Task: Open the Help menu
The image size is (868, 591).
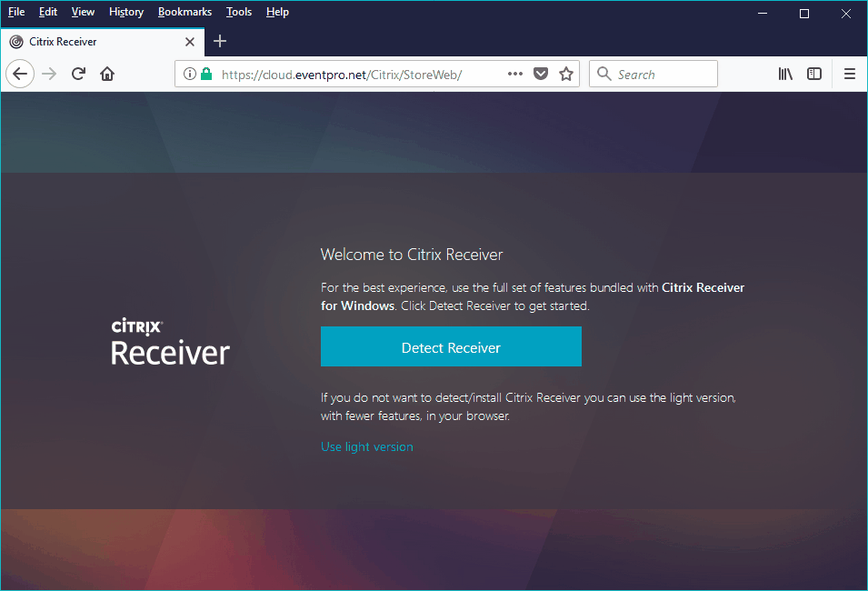Action: pyautogui.click(x=277, y=12)
